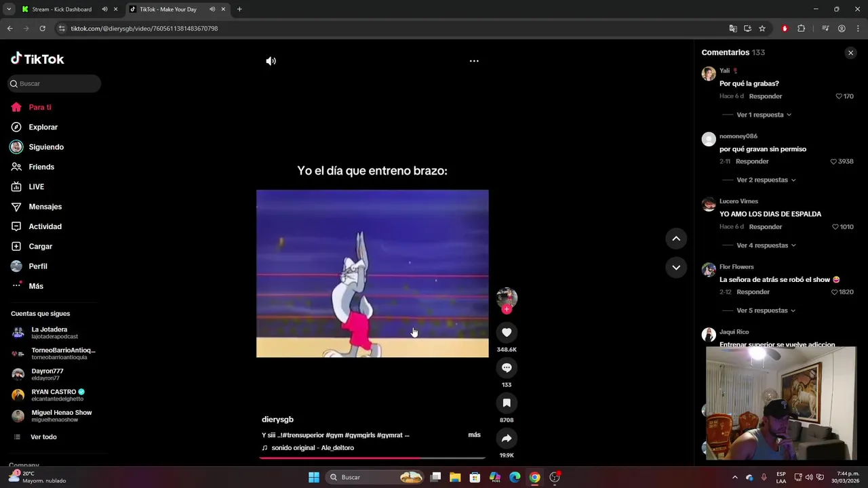Like the video with heart icon
This screenshot has height=488, width=868.
pos(507,332)
